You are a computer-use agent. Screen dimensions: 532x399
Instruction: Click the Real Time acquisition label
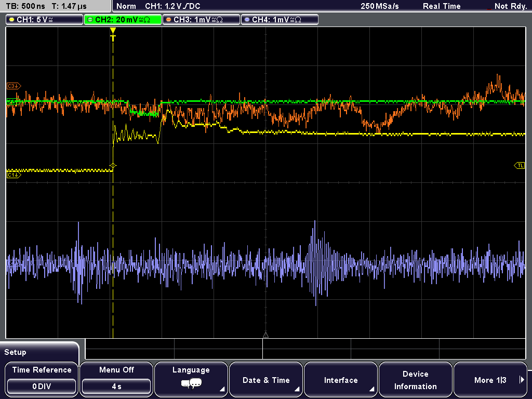[x=442, y=6]
